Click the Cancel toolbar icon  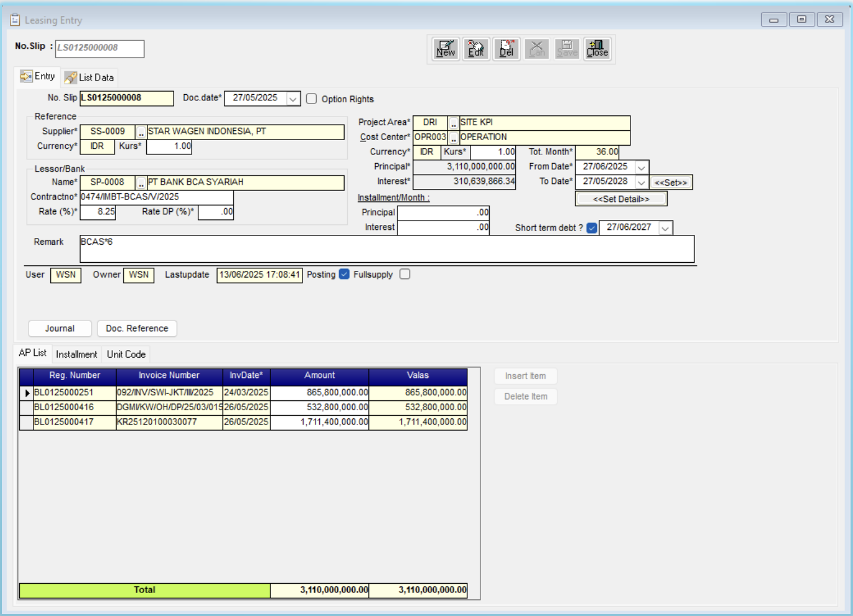click(x=537, y=49)
